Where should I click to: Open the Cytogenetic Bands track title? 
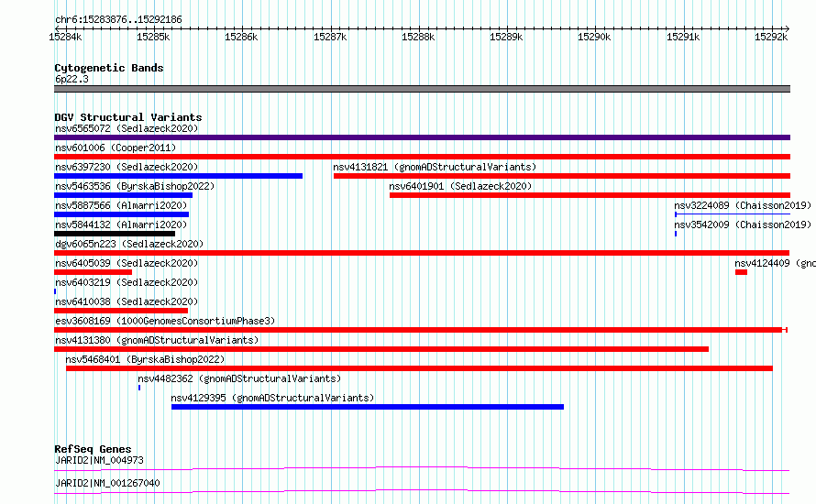[109, 68]
